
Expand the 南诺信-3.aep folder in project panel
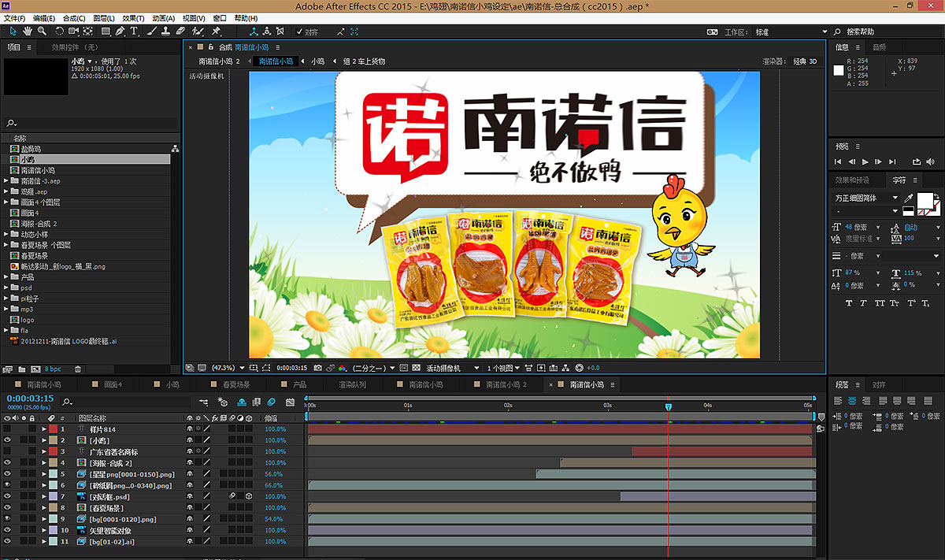tap(6, 181)
